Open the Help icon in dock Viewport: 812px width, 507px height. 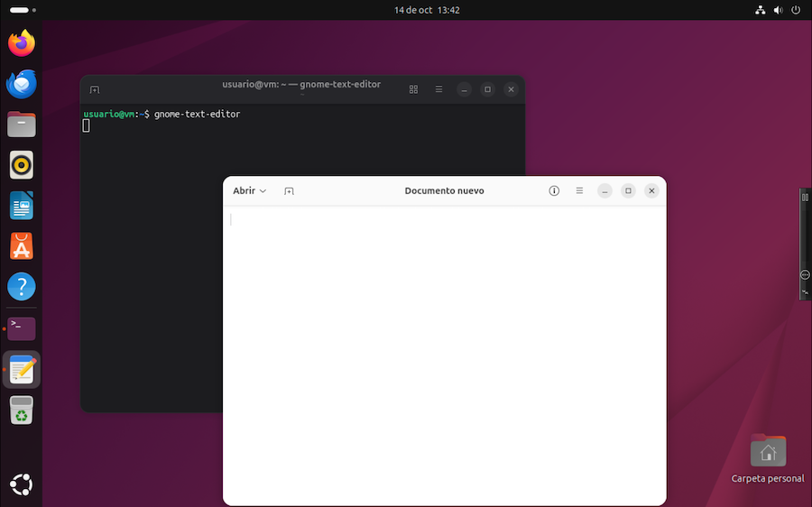point(22,287)
